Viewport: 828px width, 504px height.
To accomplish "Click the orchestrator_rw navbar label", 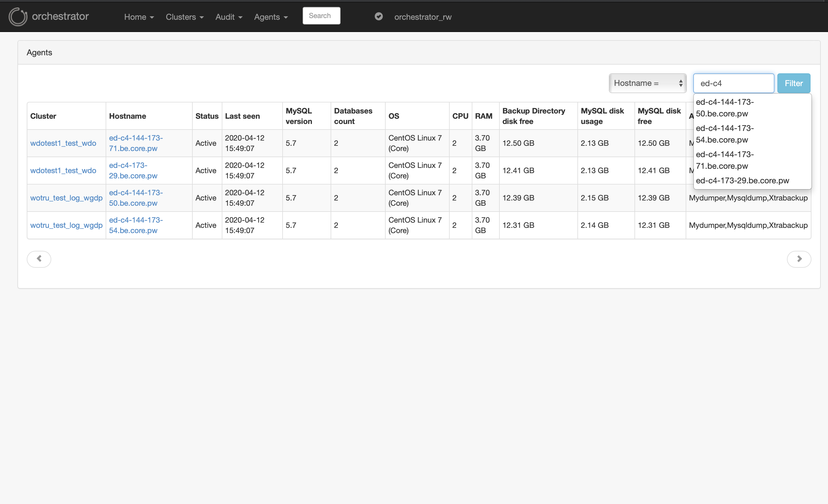I will [x=422, y=17].
